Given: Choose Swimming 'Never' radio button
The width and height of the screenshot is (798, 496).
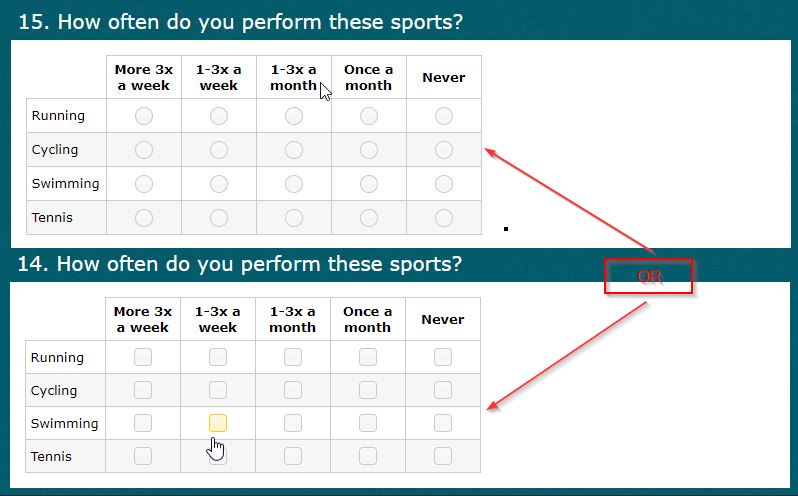Looking at the screenshot, I should coord(444,184).
